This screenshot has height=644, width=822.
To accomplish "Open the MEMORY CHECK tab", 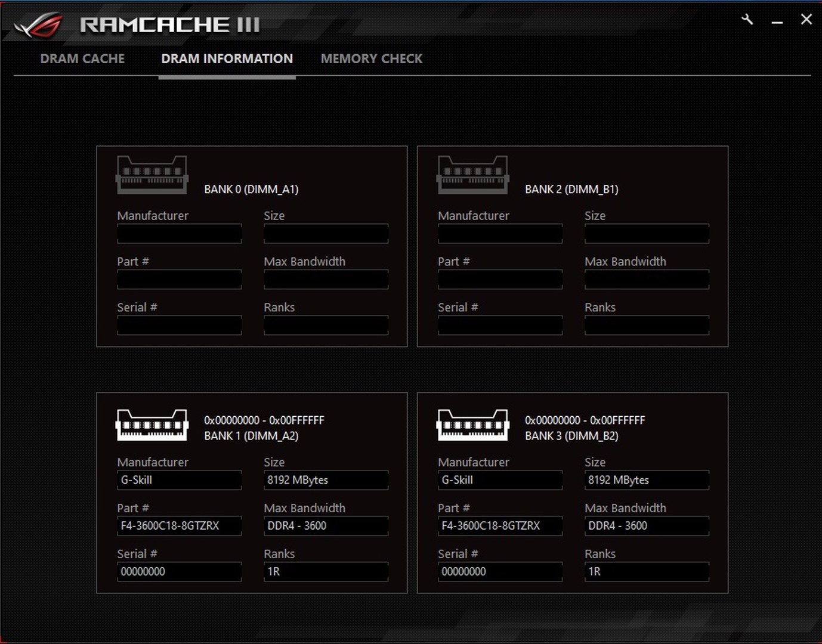I will coord(372,58).
